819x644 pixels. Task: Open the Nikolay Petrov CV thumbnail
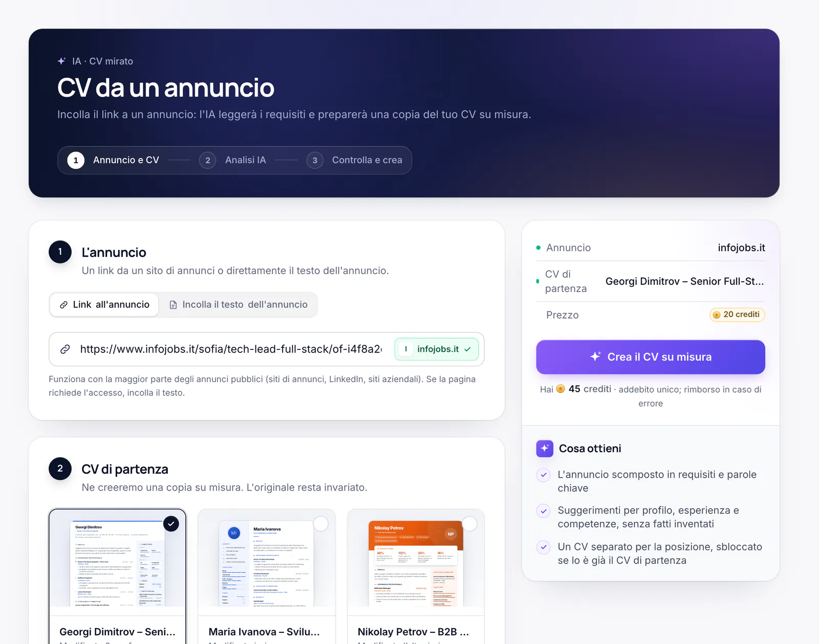[x=416, y=564]
